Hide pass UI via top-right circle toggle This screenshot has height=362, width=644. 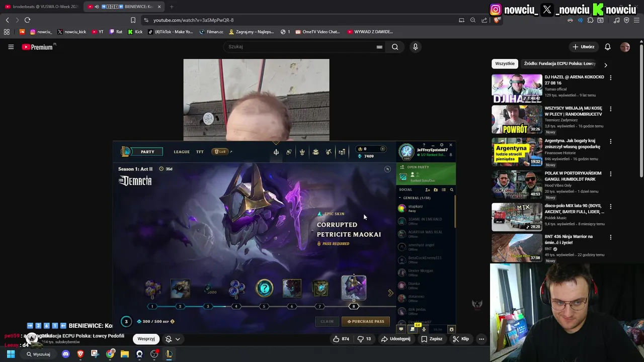[387, 169]
